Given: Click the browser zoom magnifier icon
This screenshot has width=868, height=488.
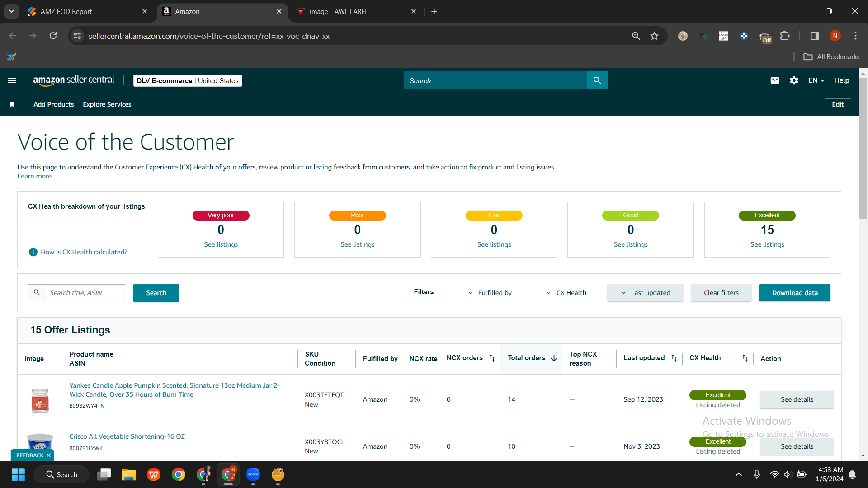Looking at the screenshot, I should (636, 36).
